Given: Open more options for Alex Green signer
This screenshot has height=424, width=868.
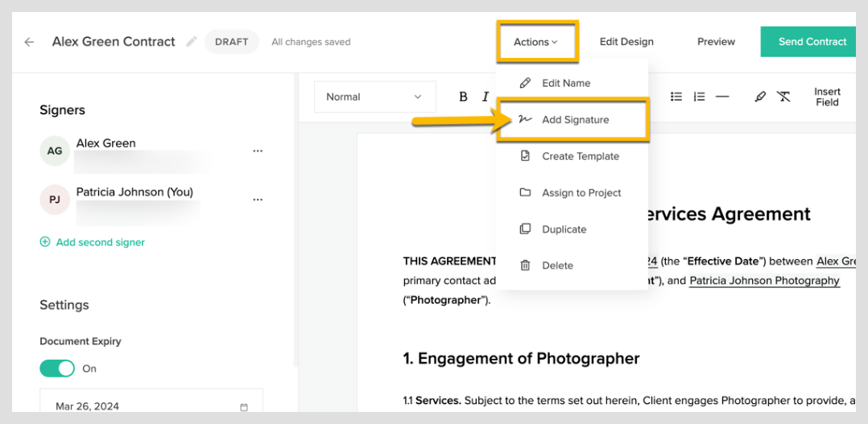Looking at the screenshot, I should [x=258, y=151].
